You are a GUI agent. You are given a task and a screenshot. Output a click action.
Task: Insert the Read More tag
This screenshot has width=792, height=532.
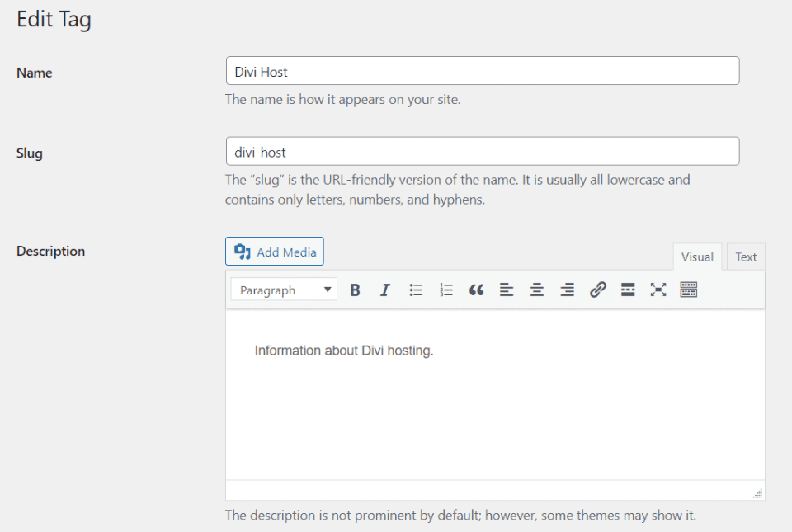click(628, 290)
